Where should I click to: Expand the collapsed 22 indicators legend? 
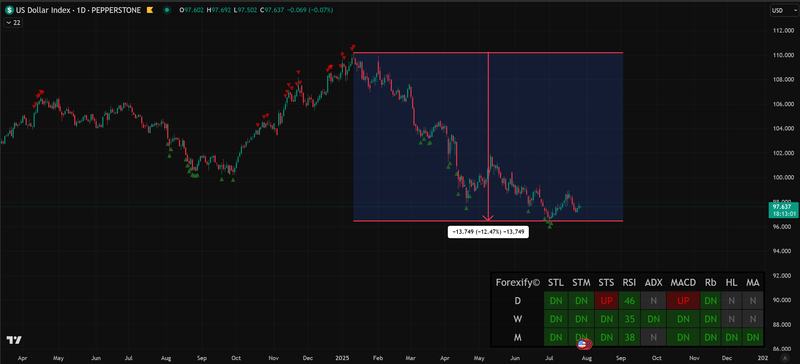(x=13, y=22)
